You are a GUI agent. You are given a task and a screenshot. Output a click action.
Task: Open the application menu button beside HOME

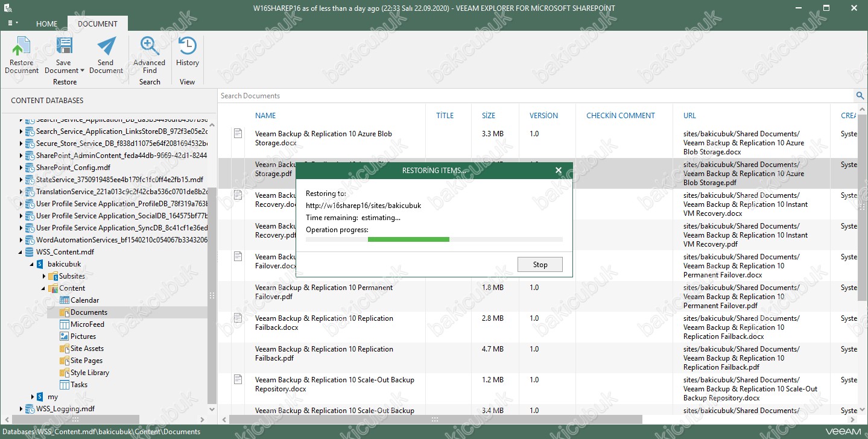[12, 23]
